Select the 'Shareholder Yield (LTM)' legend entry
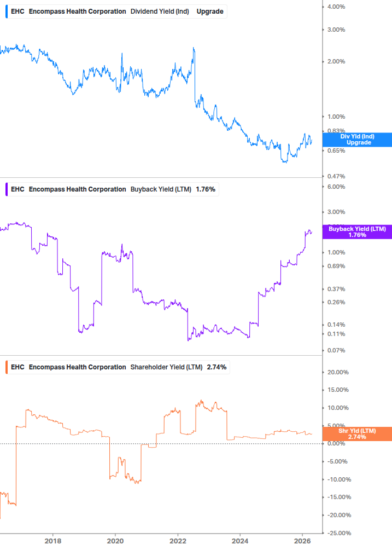This screenshot has height=550, width=392. click(x=168, y=367)
